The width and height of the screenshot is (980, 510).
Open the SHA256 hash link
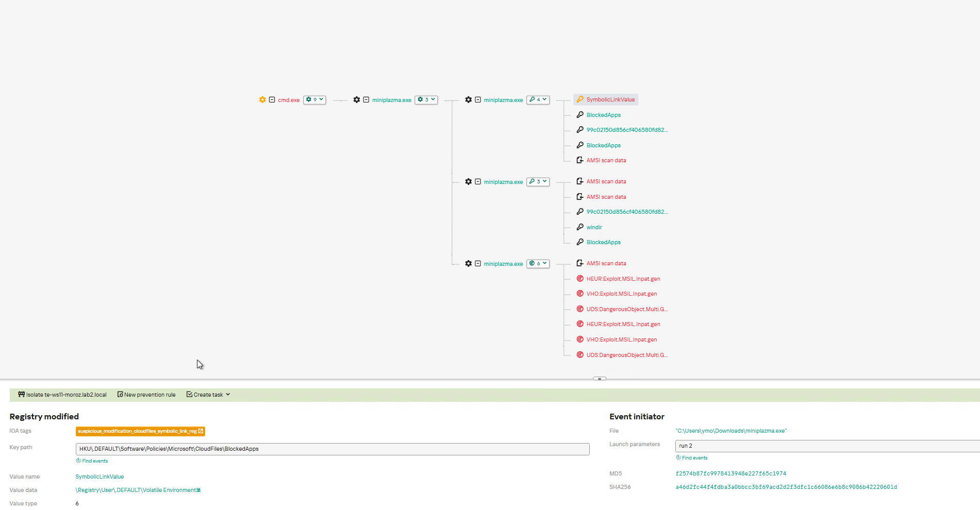pyautogui.click(x=786, y=487)
